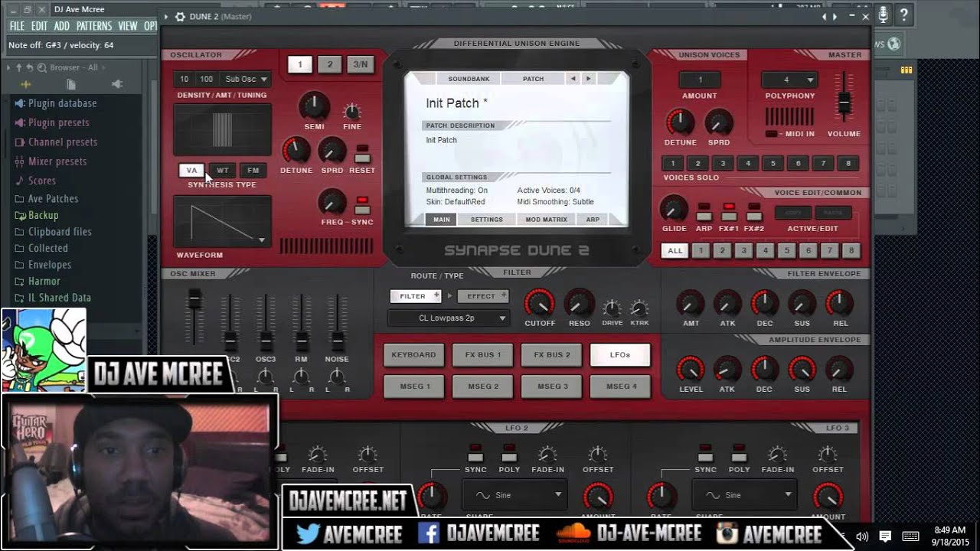This screenshot has height=551, width=980.
Task: Click the FX BUS 1 routing button
Action: point(482,354)
